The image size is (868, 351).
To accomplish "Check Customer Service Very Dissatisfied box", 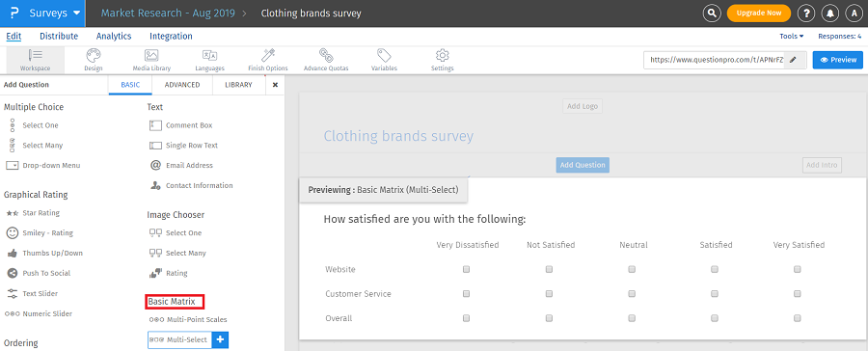I will coord(466,293).
